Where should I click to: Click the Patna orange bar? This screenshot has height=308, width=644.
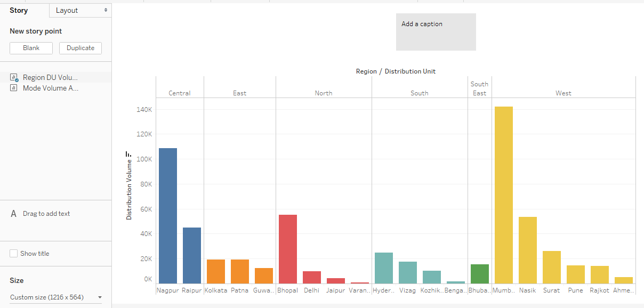[x=240, y=271]
